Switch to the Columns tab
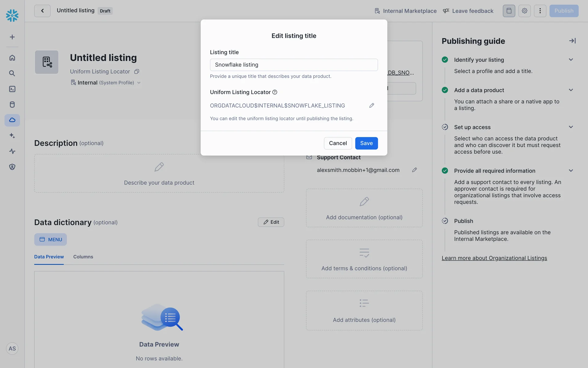 pyautogui.click(x=83, y=257)
